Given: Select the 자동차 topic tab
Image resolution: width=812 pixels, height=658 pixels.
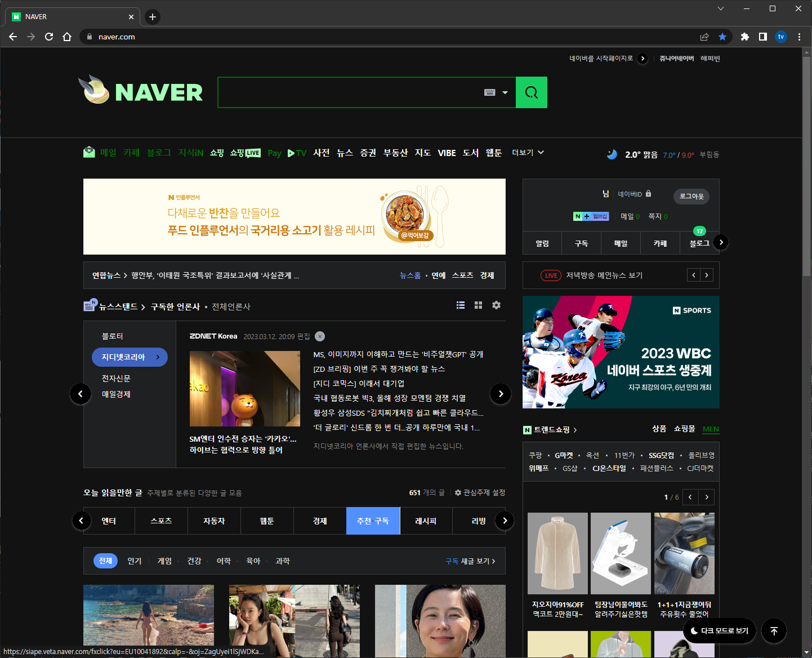Looking at the screenshot, I should coord(214,521).
